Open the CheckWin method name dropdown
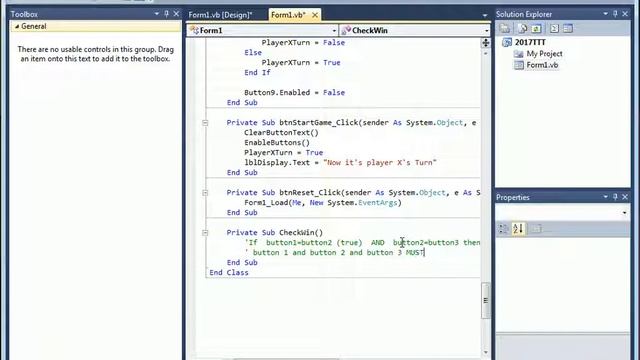640x360 pixels. pyautogui.click(x=486, y=31)
